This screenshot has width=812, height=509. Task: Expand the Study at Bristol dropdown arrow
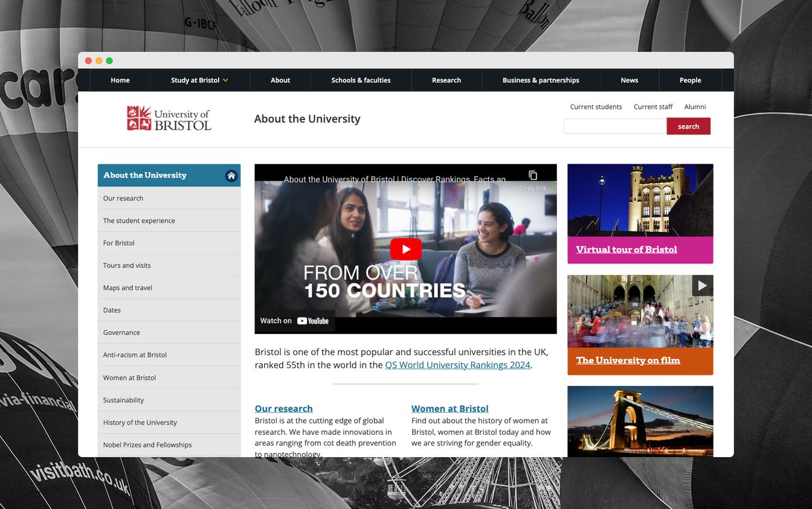225,80
